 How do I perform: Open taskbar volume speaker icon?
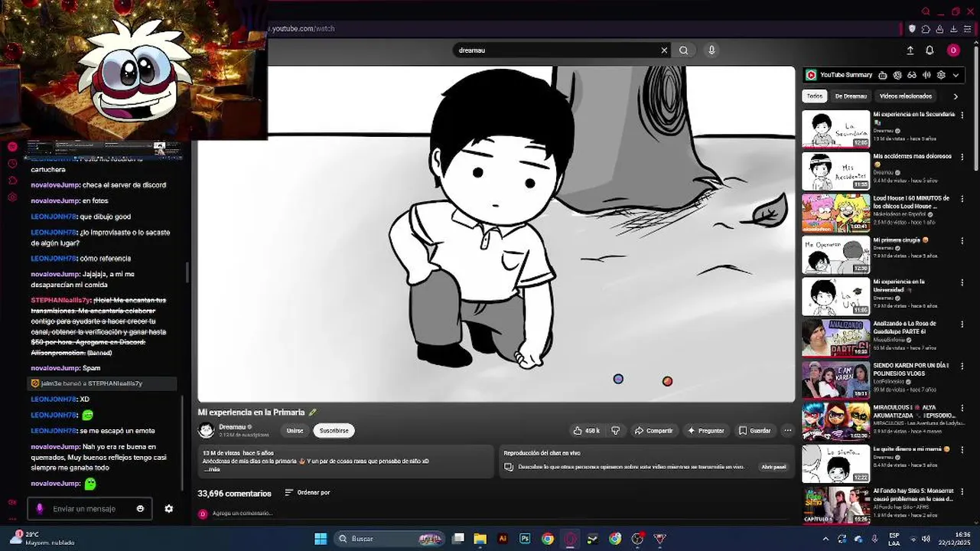click(x=926, y=539)
